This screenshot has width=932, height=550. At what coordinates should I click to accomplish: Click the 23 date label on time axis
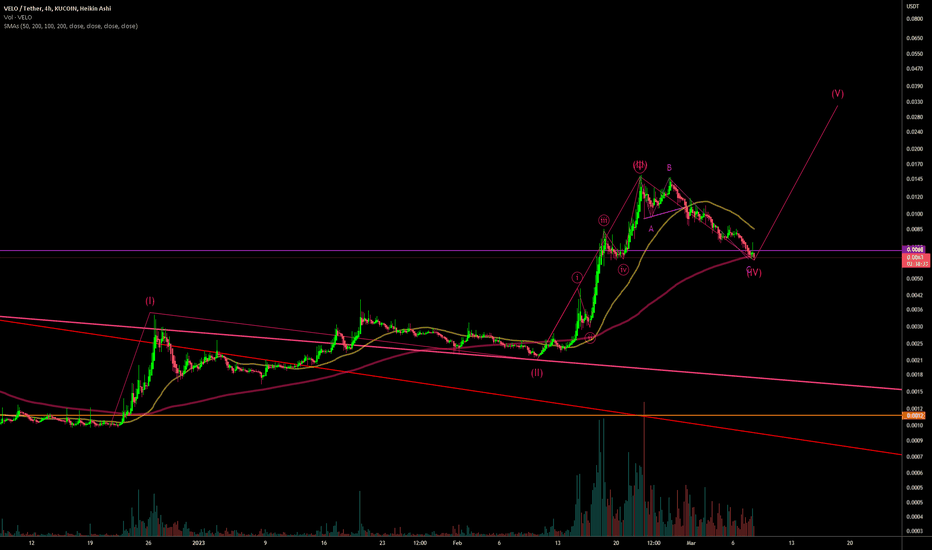tap(382, 543)
